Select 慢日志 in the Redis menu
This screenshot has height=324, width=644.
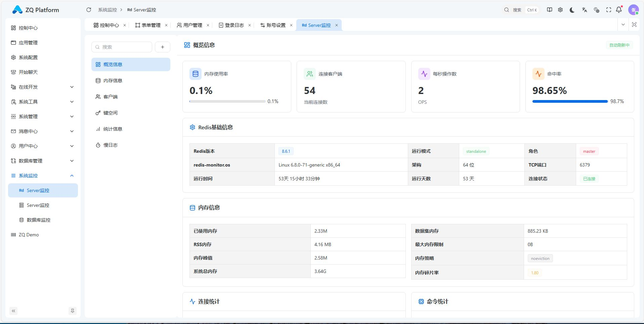pyautogui.click(x=131, y=145)
